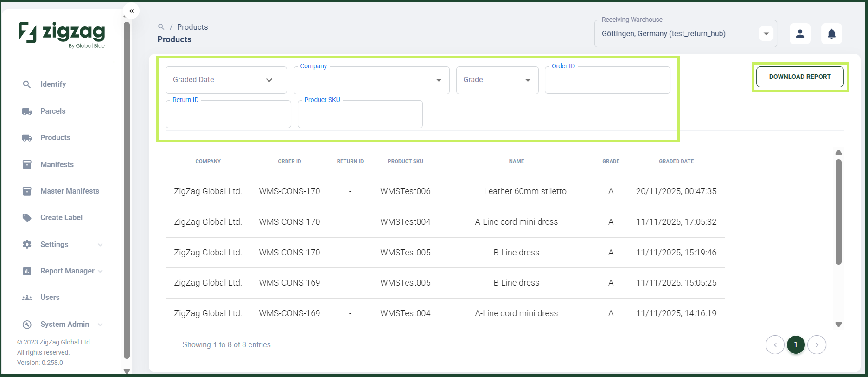Click graded date 11/11/2025, 17:05:32
This screenshot has width=868, height=377.
pyautogui.click(x=676, y=222)
